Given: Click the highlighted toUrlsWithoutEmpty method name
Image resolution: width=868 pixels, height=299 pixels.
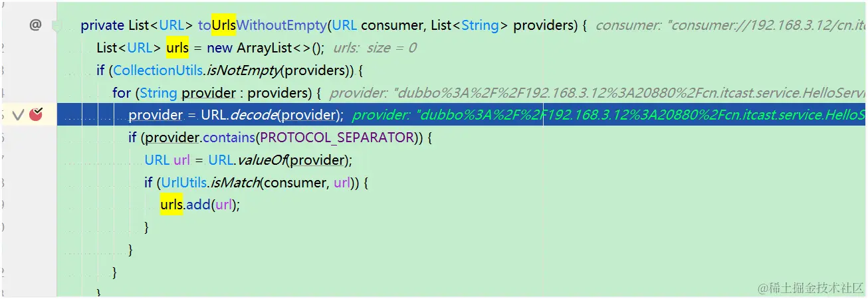Looking at the screenshot, I should coord(263,25).
